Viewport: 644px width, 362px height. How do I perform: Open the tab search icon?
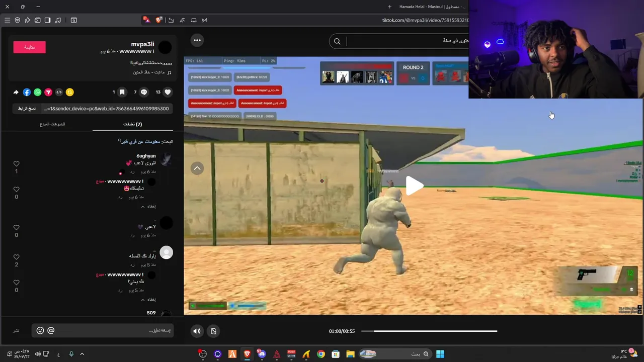(73, 20)
